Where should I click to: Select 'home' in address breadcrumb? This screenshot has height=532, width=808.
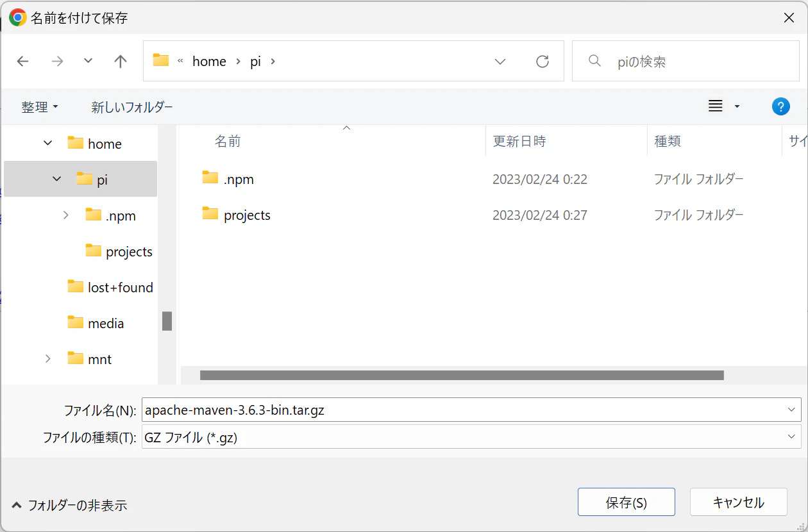[209, 62]
